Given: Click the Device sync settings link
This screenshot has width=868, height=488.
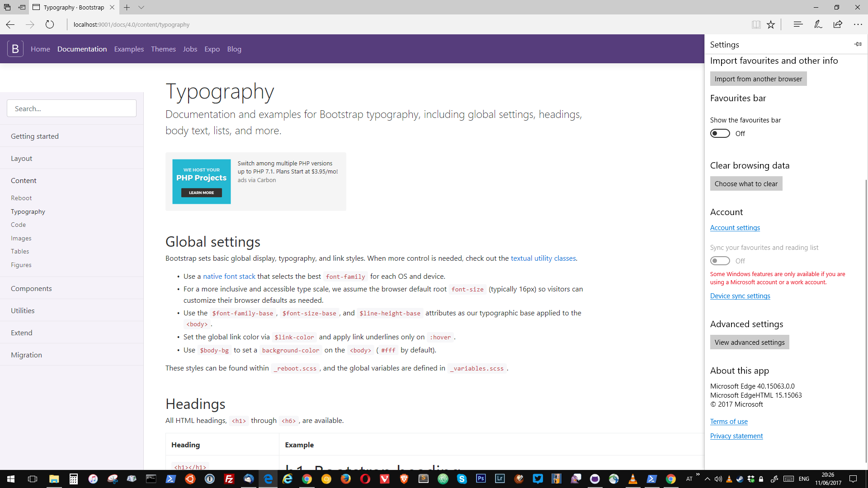Looking at the screenshot, I should 740,296.
